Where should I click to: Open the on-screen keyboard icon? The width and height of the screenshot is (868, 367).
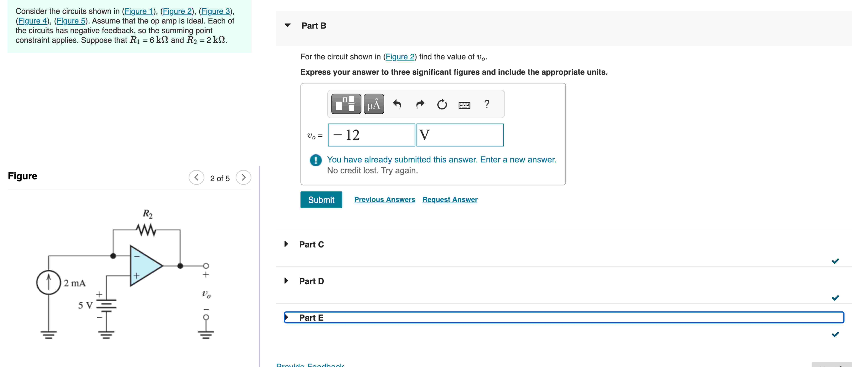click(x=464, y=105)
